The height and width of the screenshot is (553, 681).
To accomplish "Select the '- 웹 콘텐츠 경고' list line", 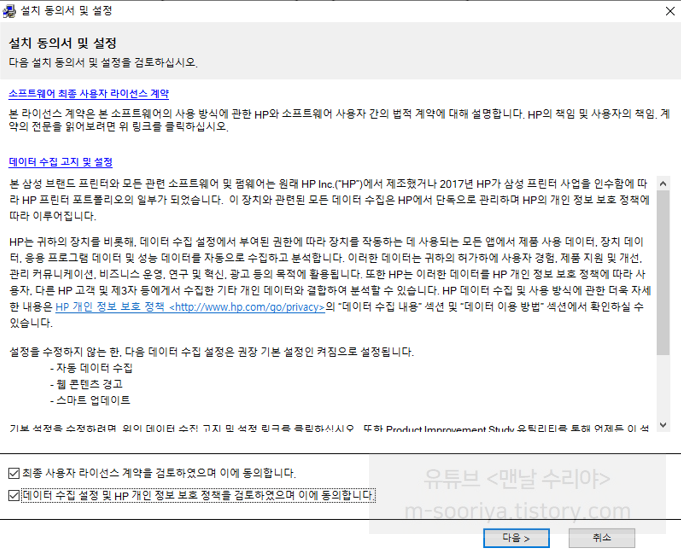I will (x=86, y=384).
